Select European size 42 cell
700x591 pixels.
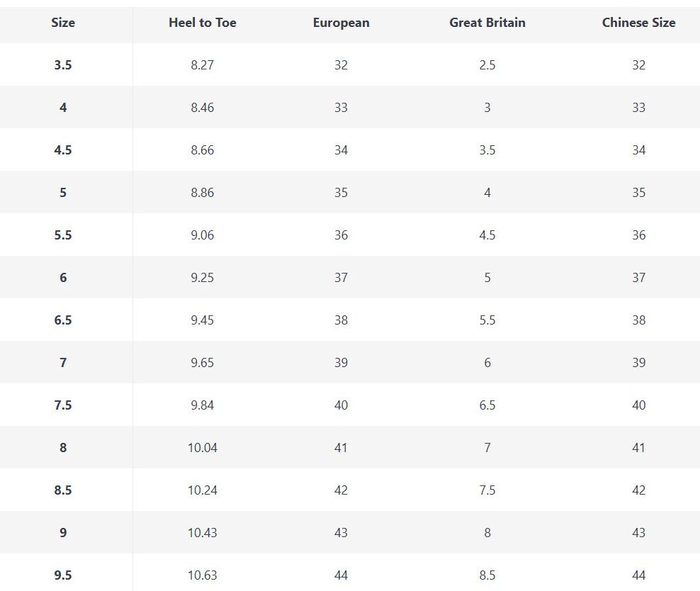341,490
